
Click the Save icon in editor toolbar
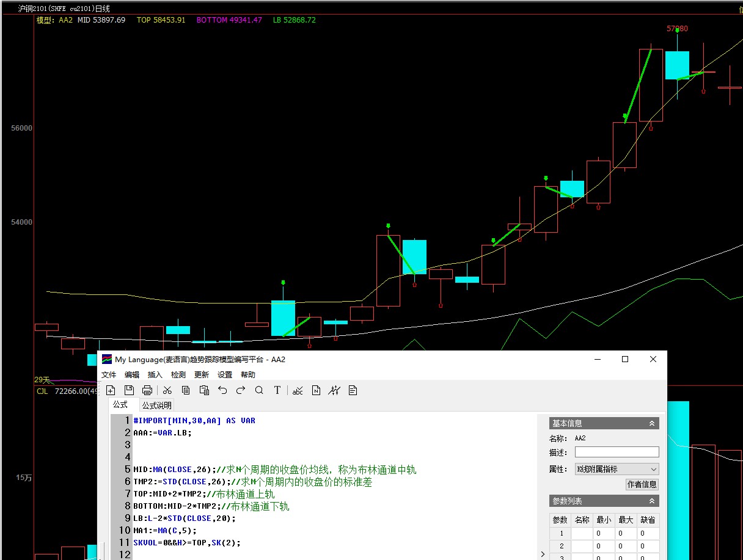129,390
